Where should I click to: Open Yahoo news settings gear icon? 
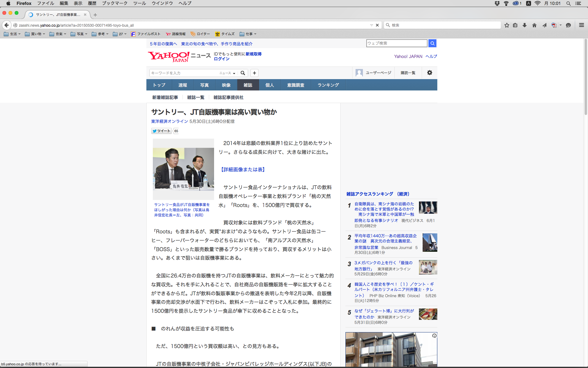[430, 73]
